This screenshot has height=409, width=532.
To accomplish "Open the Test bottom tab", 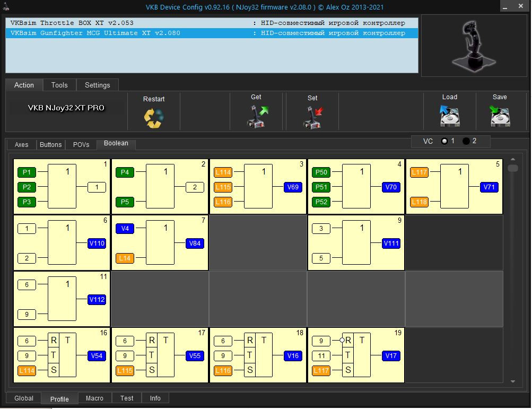I will pos(127,398).
